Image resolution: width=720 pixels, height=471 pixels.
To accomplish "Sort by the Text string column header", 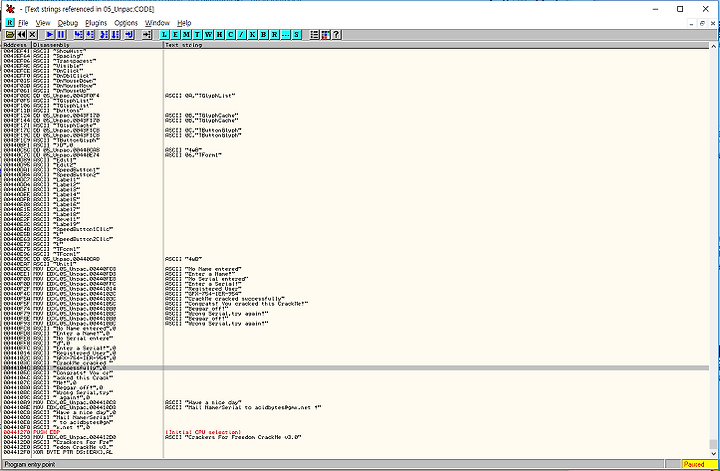I will pyautogui.click(x=436, y=45).
